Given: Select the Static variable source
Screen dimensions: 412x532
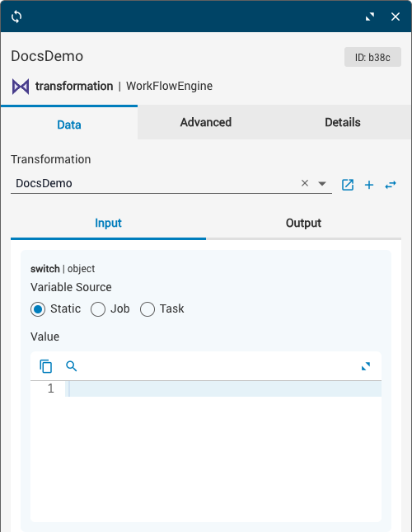Looking at the screenshot, I should click(x=38, y=309).
